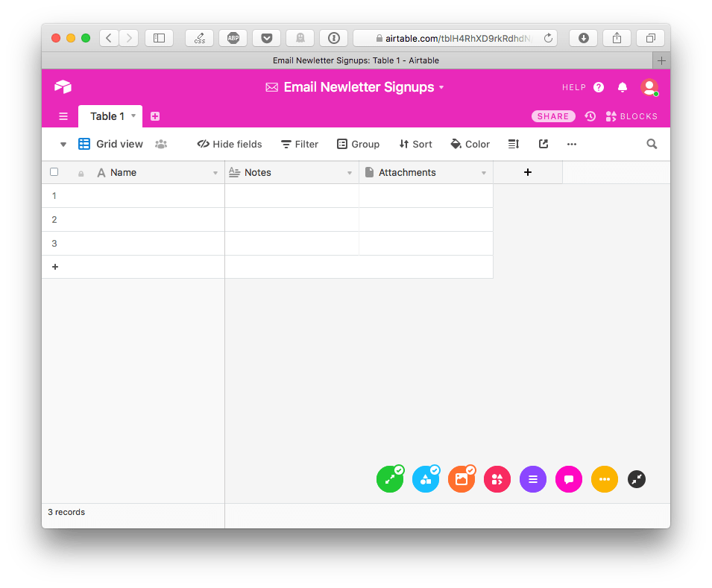The height and width of the screenshot is (588, 712).
Task: Open base history clock icon
Action: pos(590,116)
